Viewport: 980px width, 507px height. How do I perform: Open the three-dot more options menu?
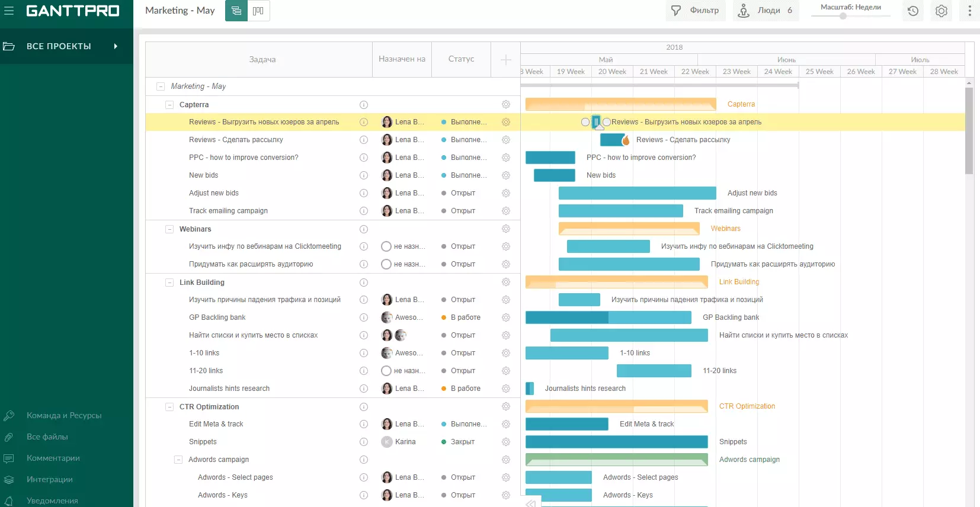[x=969, y=11]
